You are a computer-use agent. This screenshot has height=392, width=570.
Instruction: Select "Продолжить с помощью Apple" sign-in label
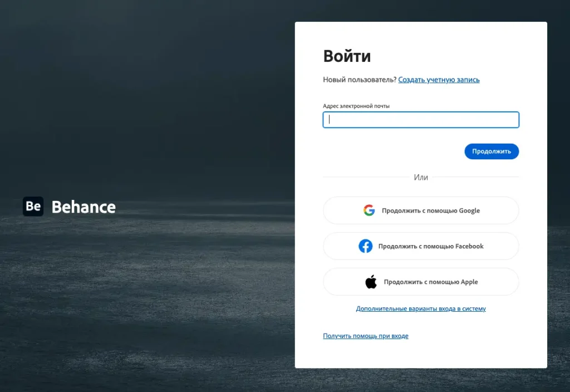[431, 282]
